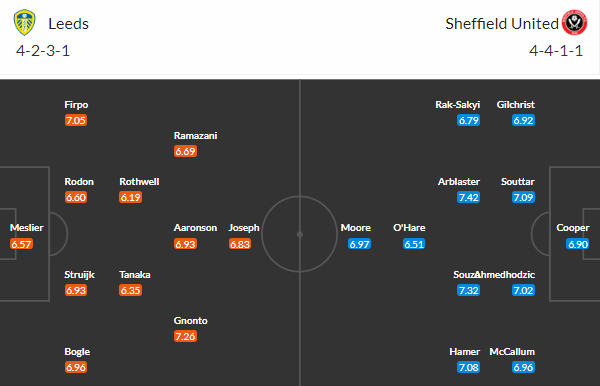Click the Leeds 4-2-3-1 formation text
Viewport: 600px width, 386px height.
(43, 51)
